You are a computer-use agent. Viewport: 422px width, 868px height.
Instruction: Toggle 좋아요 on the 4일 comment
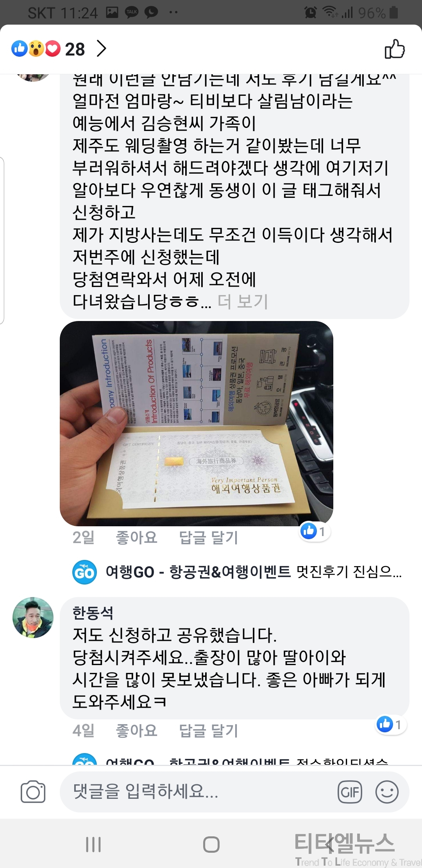click(136, 730)
